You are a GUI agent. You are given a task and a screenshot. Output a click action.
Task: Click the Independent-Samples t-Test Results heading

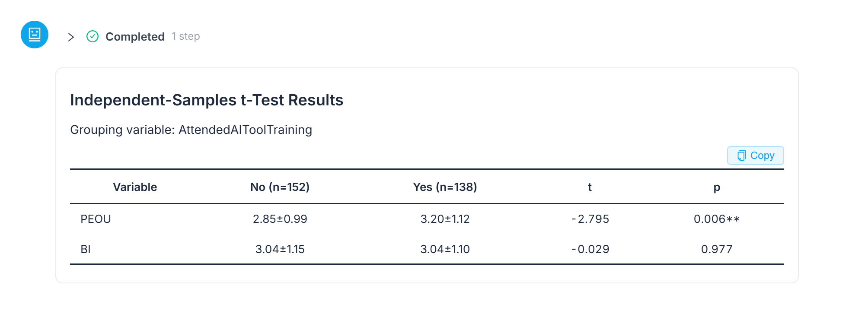click(207, 100)
